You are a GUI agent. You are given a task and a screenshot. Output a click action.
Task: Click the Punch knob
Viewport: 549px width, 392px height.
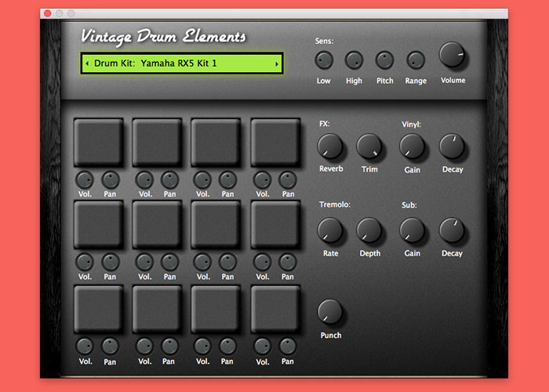[330, 312]
